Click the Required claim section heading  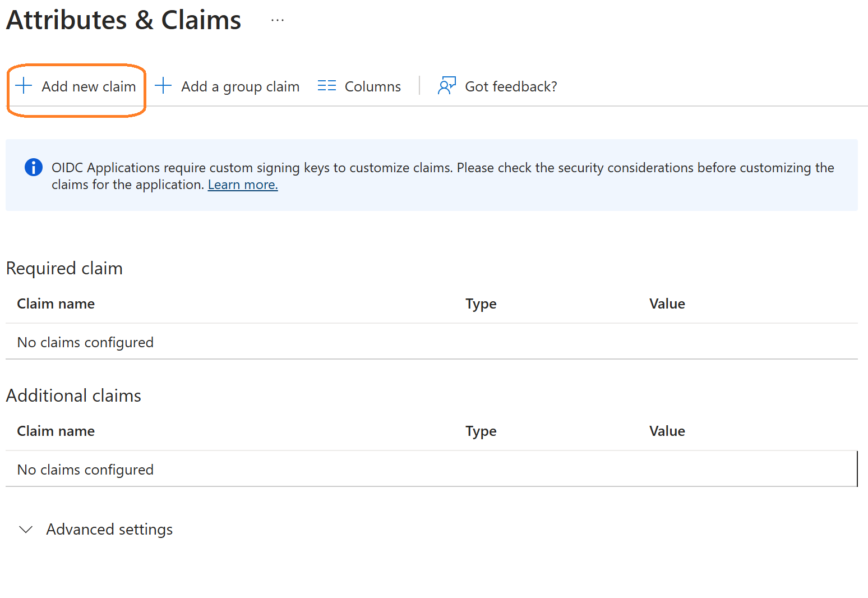[64, 268]
